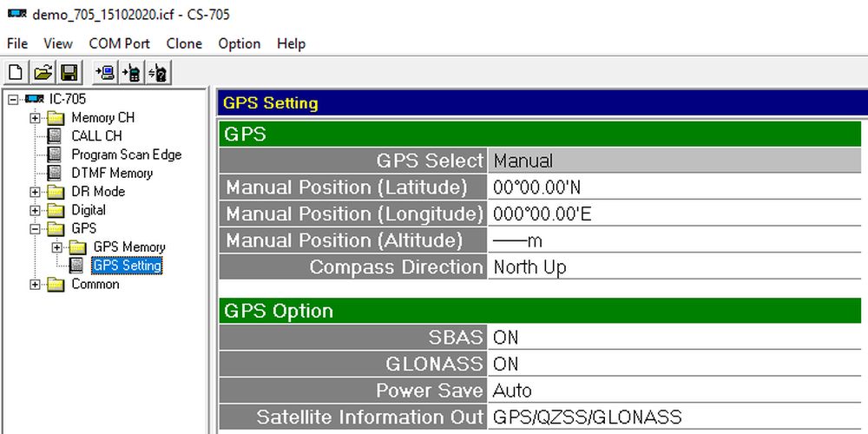Edit Manual Position Longitude value 000°00.00'E

click(674, 214)
